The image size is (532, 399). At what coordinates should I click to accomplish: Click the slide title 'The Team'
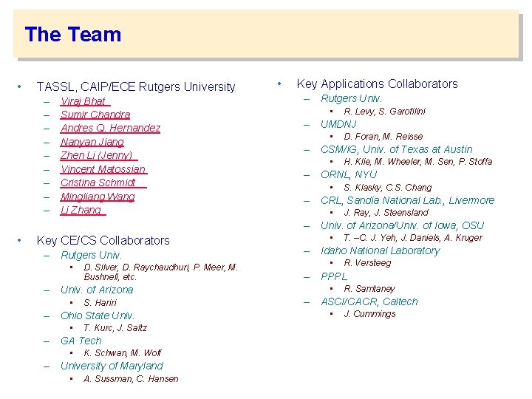coord(73,34)
